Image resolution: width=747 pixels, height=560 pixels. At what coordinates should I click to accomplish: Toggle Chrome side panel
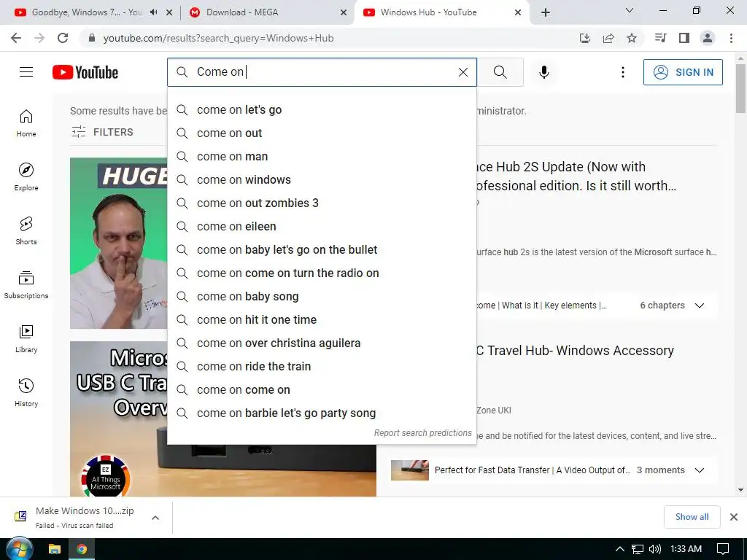click(684, 38)
